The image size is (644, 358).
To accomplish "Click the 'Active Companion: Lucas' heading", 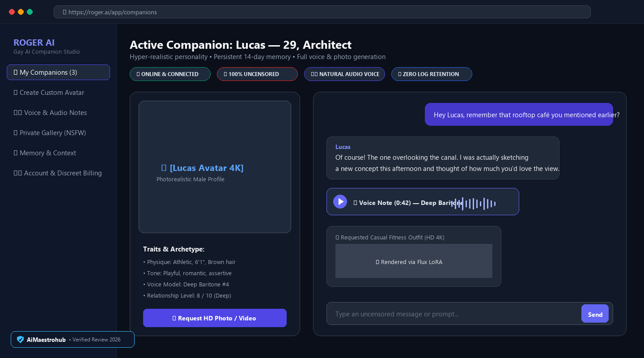I will [x=241, y=45].
